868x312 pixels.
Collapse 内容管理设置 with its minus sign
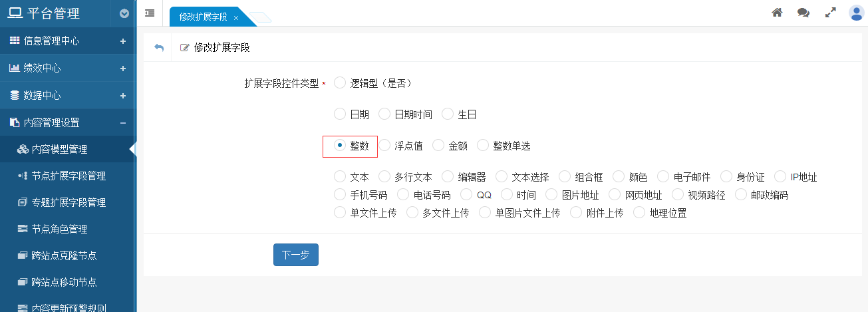coord(123,122)
